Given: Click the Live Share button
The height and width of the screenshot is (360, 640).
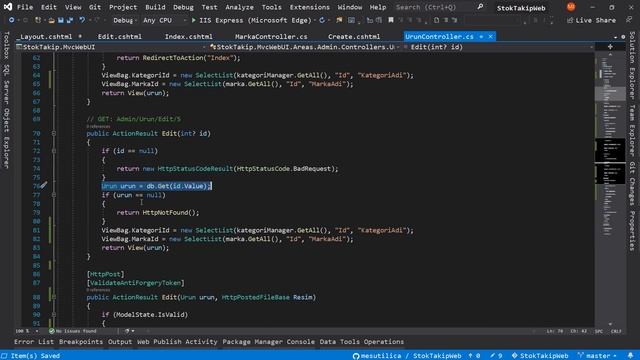Looking at the screenshot, I should pos(591,20).
